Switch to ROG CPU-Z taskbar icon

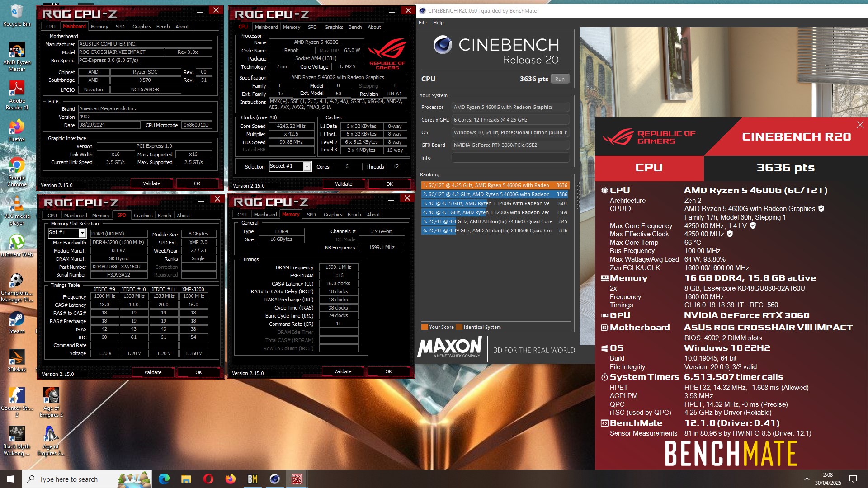(297, 479)
